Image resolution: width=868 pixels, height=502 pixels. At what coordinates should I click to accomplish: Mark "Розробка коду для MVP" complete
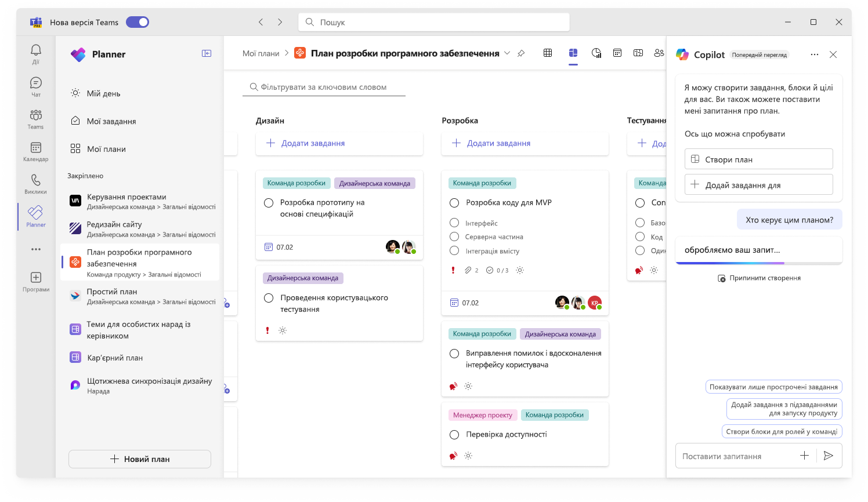[x=454, y=203]
